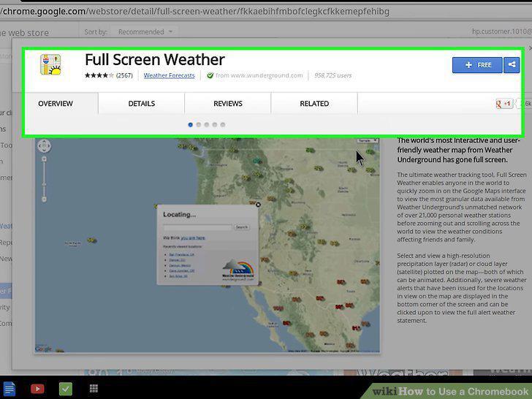
Task: Click the Full Screen Weather title
Action: pyautogui.click(x=155, y=60)
